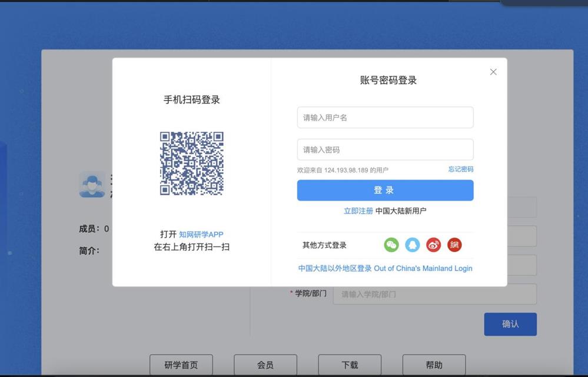The width and height of the screenshot is (588, 377).
Task: Focus the 学院/部门 input in the background form
Action: click(434, 294)
